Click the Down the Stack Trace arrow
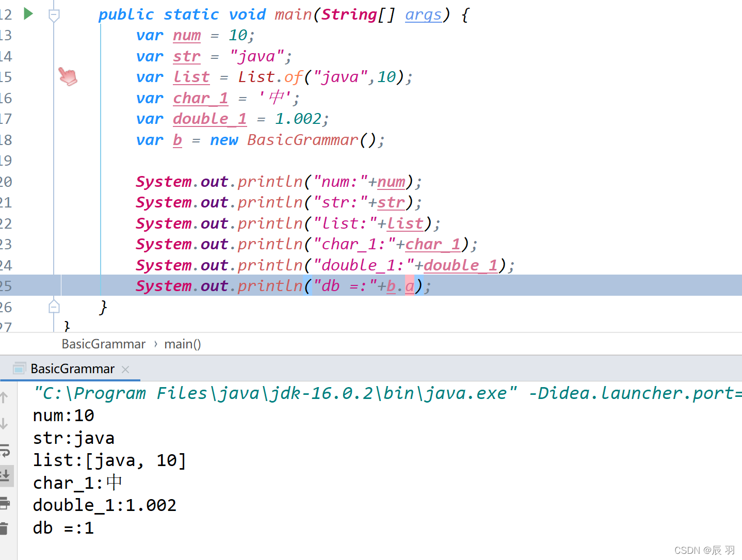The height and width of the screenshot is (560, 742). click(4, 424)
